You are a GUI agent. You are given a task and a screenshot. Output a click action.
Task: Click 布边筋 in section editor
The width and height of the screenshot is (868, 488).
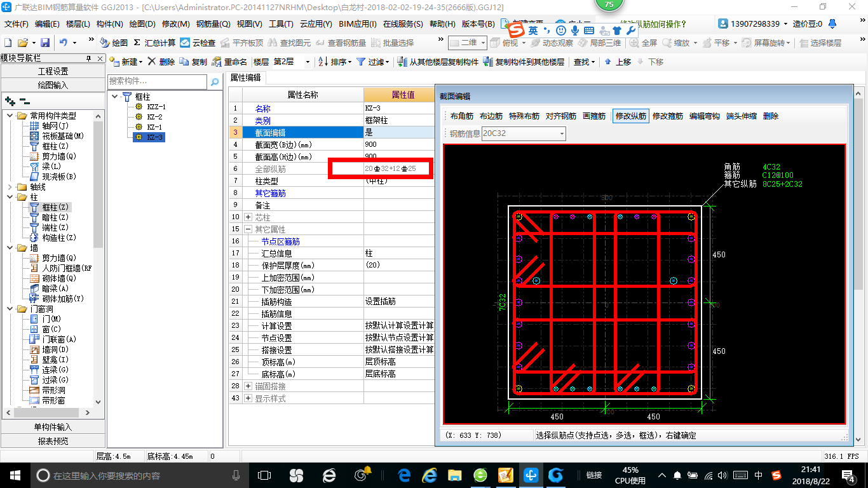[491, 116]
